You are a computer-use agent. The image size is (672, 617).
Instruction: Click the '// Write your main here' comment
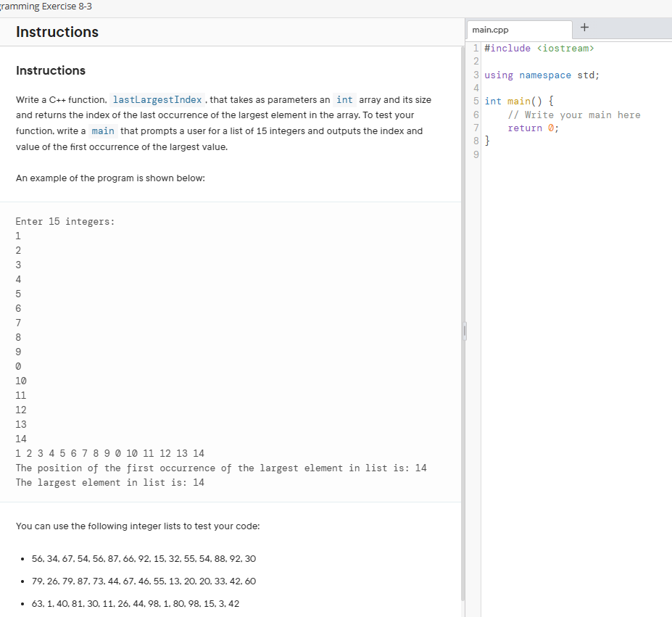574,115
